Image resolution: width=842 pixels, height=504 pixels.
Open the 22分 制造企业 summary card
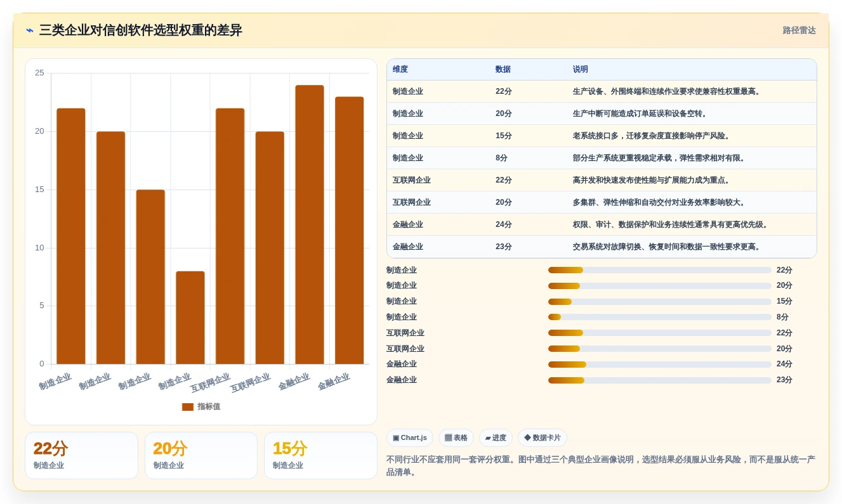(x=81, y=455)
